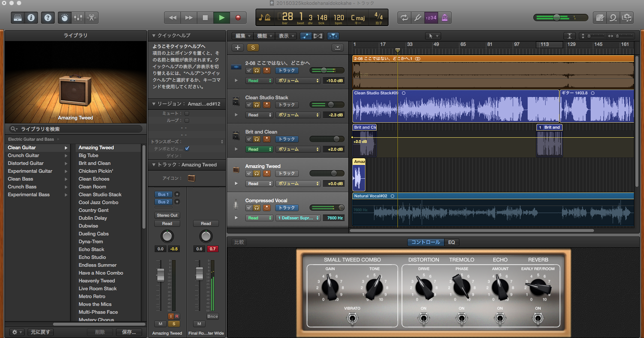644x338 pixels.
Task: Click the Library button in the toolbar
Action: pos(18,18)
